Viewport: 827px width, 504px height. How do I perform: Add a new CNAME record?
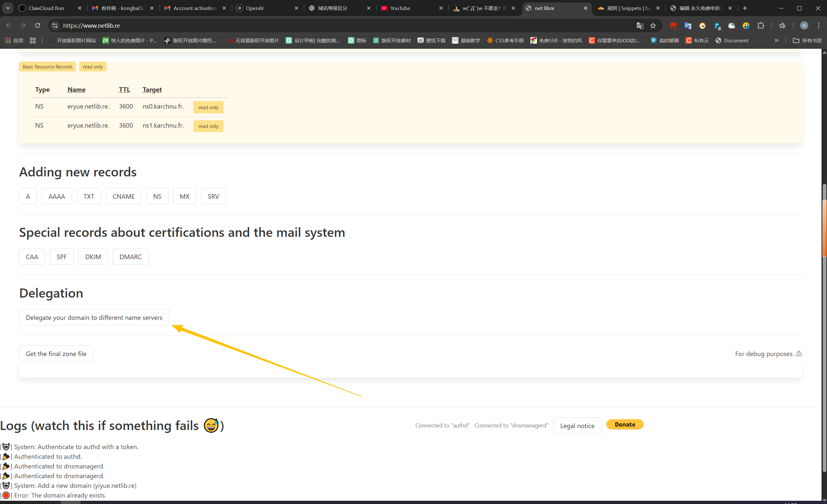123,196
